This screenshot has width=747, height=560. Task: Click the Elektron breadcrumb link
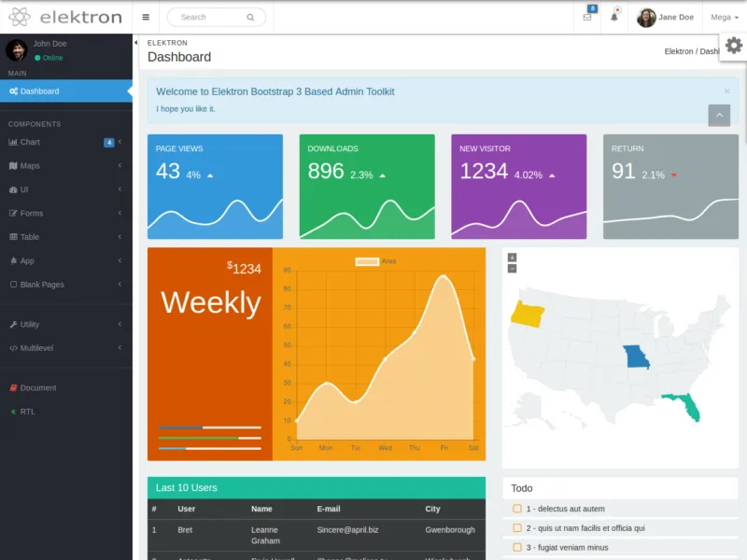pyautogui.click(x=678, y=51)
